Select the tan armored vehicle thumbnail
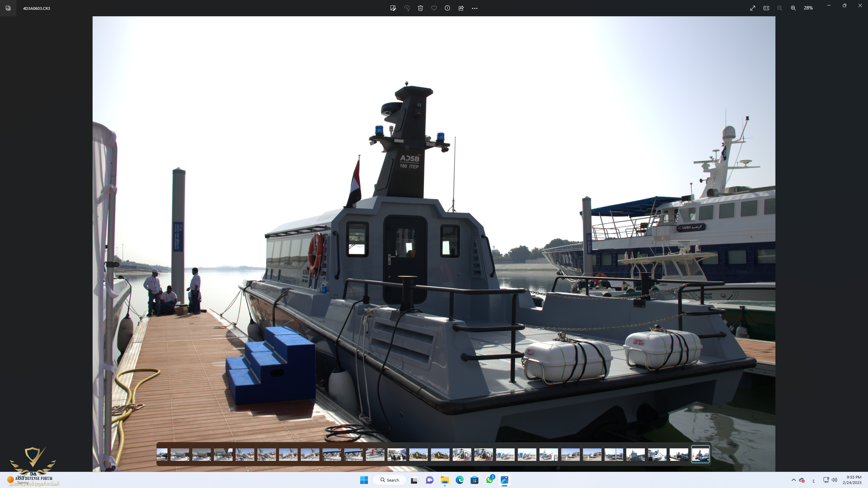 click(x=397, y=454)
